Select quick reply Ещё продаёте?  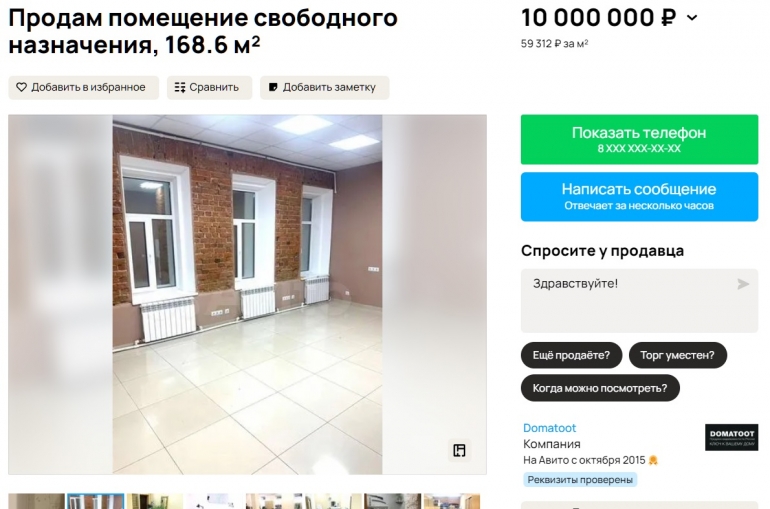pos(571,355)
